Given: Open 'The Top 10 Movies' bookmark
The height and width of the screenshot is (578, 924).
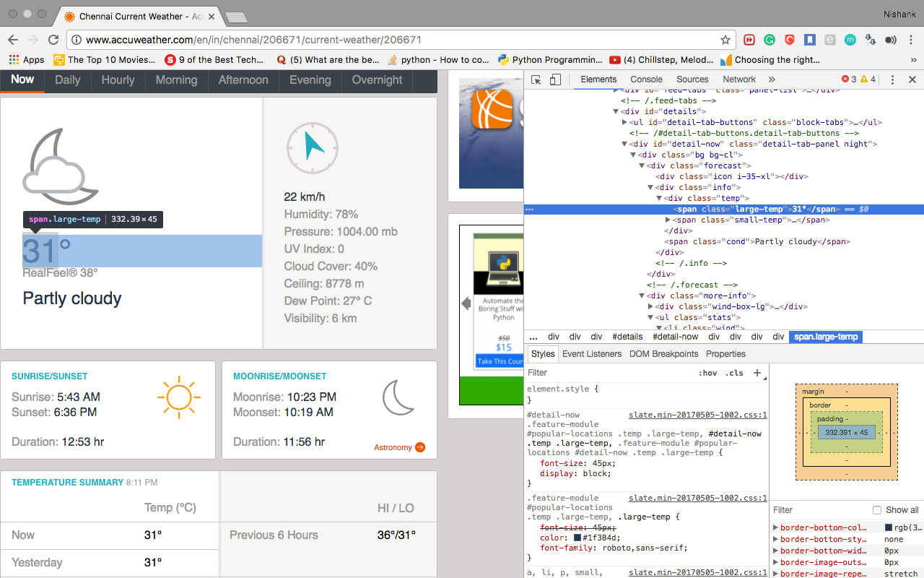Looking at the screenshot, I should click(104, 60).
